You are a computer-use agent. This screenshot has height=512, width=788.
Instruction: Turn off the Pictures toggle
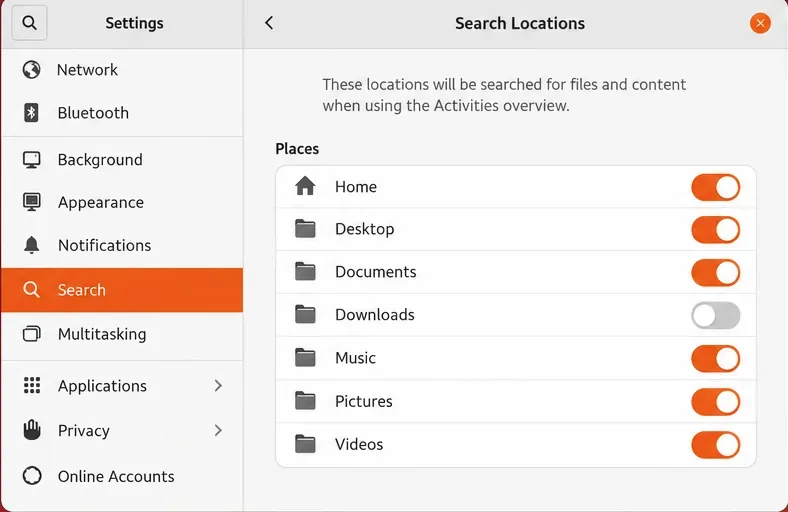click(x=716, y=402)
